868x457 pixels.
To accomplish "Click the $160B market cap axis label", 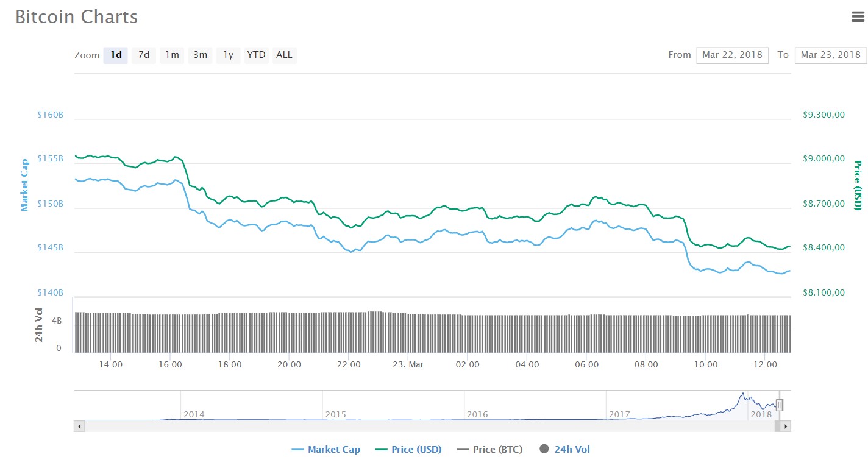I will point(50,115).
